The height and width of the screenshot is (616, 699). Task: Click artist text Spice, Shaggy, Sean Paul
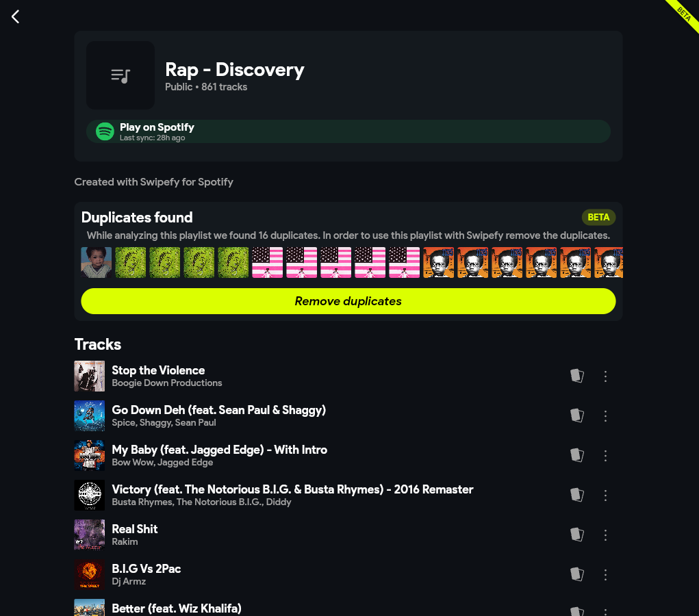point(164,422)
